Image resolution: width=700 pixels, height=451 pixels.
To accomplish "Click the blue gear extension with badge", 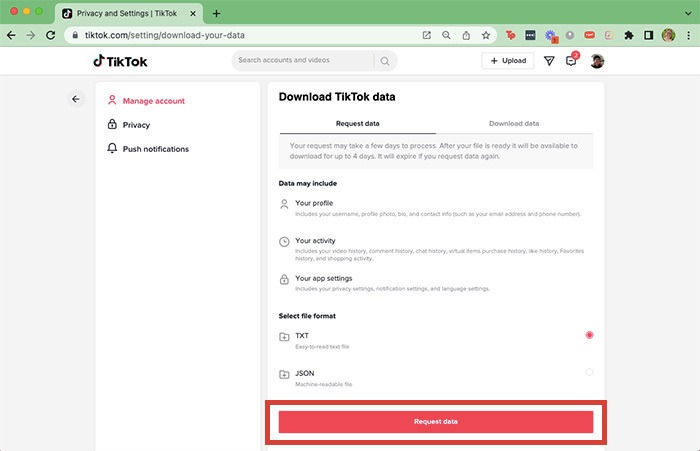I will pyautogui.click(x=550, y=36).
